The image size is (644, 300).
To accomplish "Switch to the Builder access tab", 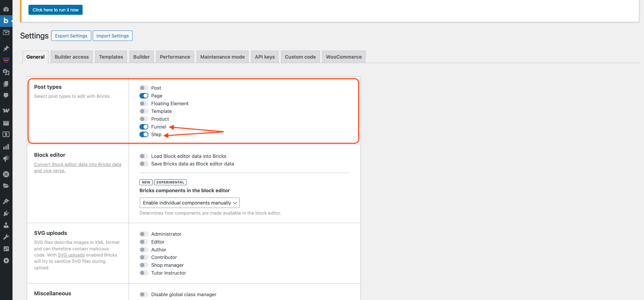I will [72, 57].
